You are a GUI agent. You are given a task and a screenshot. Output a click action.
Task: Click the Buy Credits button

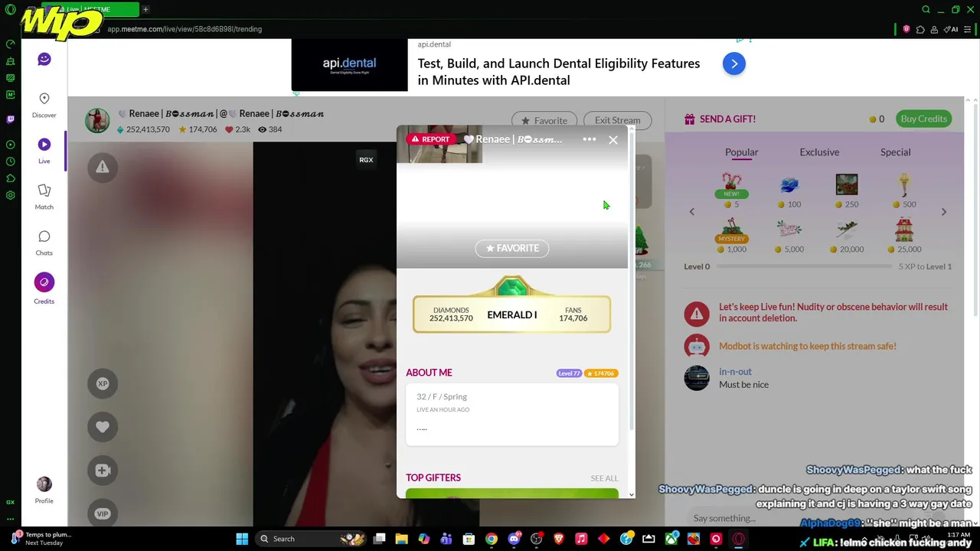click(x=924, y=119)
